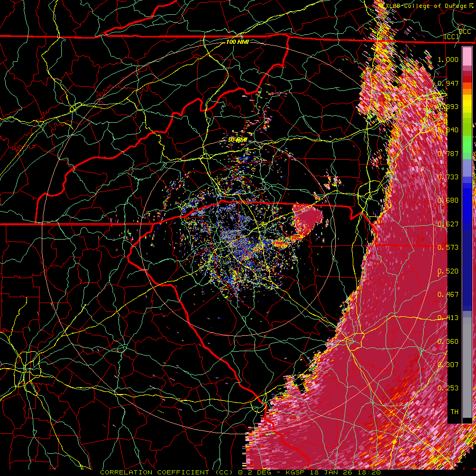This screenshot has width=476, height=476.
Task: Select the 0.733 scale label
Action: (x=448, y=177)
